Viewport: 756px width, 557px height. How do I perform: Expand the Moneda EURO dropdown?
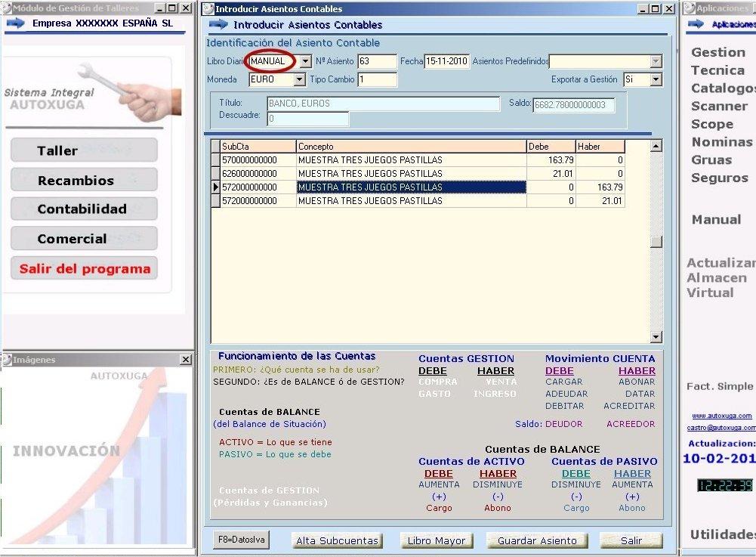300,80
